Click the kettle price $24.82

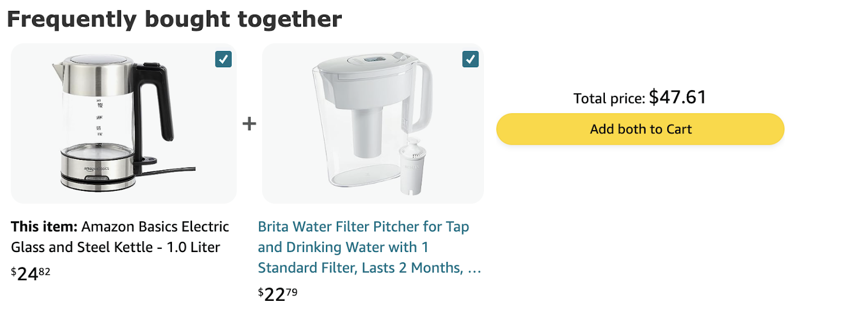point(30,273)
